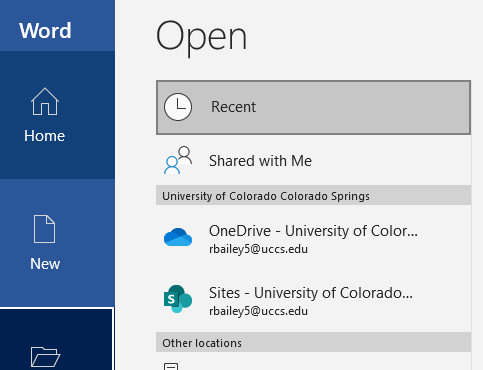Click the rbailey5@uccs.edu address under Sites
483x370 pixels.
click(x=258, y=311)
